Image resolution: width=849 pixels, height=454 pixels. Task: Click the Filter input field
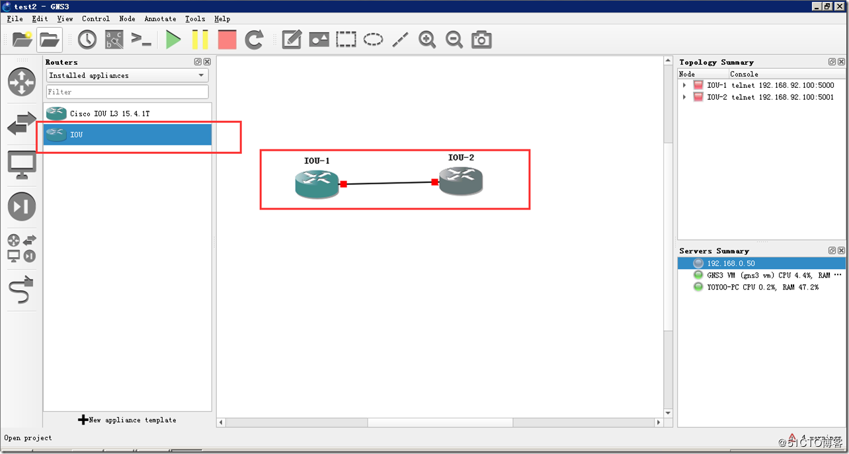127,92
